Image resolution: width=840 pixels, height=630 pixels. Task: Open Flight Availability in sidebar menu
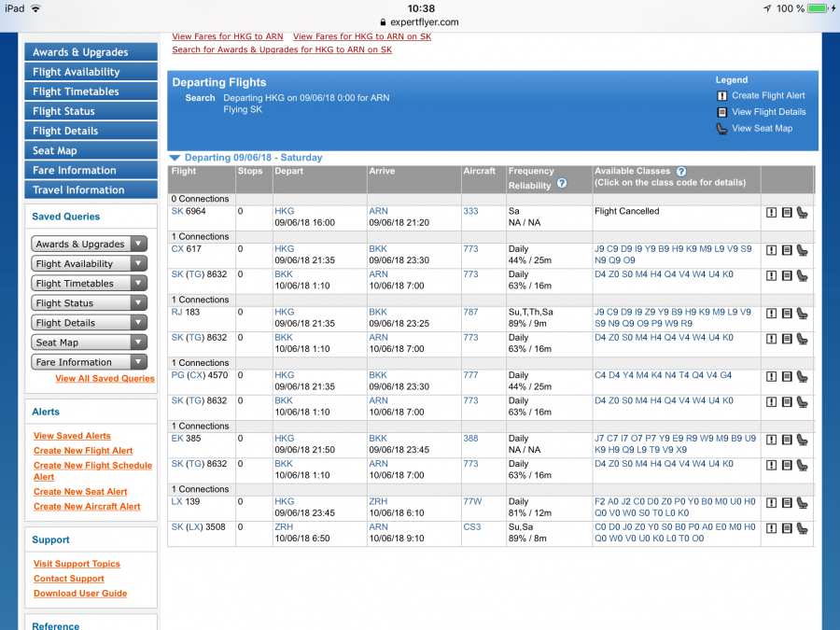(x=91, y=72)
